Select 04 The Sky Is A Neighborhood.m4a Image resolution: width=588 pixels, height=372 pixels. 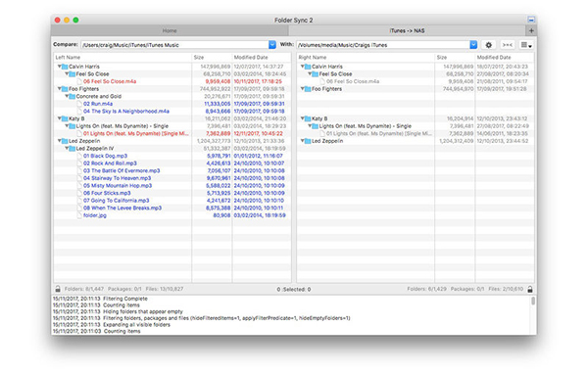click(x=126, y=112)
